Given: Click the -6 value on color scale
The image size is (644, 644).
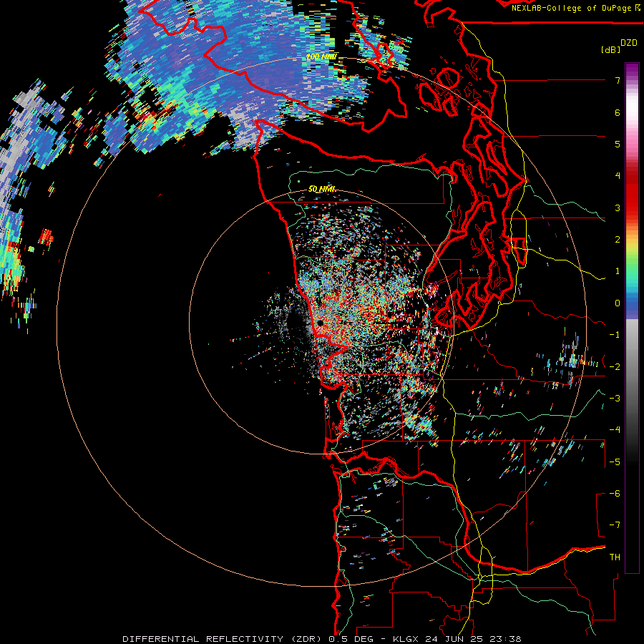Looking at the screenshot, I should (x=615, y=494).
